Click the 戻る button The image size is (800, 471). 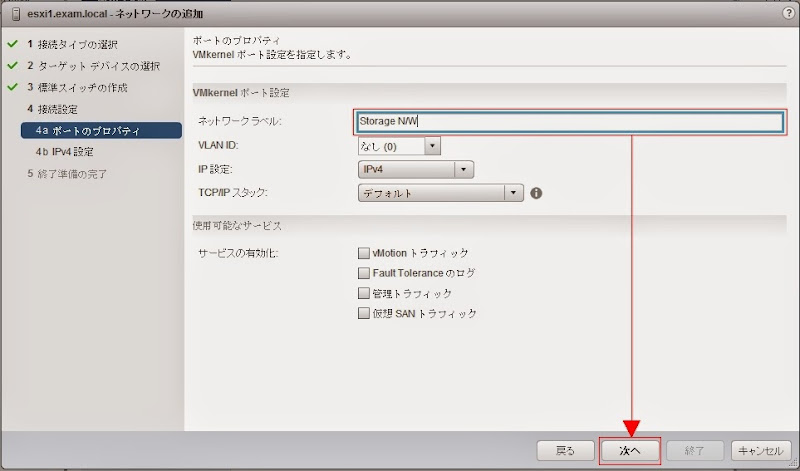click(565, 451)
